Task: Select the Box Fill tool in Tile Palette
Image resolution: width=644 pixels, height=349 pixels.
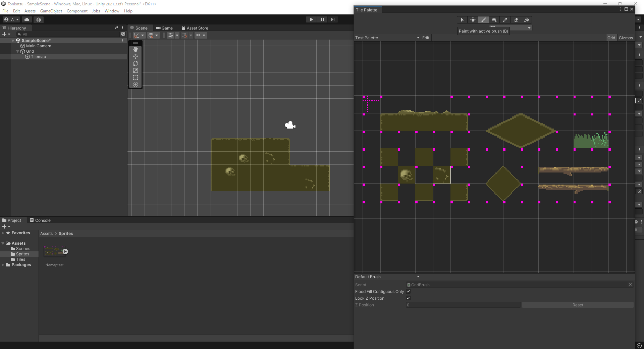Action: point(494,20)
